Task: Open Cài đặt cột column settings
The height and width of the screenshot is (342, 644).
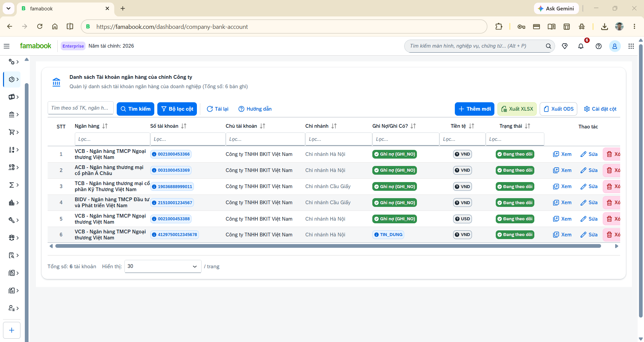Action: (x=600, y=109)
